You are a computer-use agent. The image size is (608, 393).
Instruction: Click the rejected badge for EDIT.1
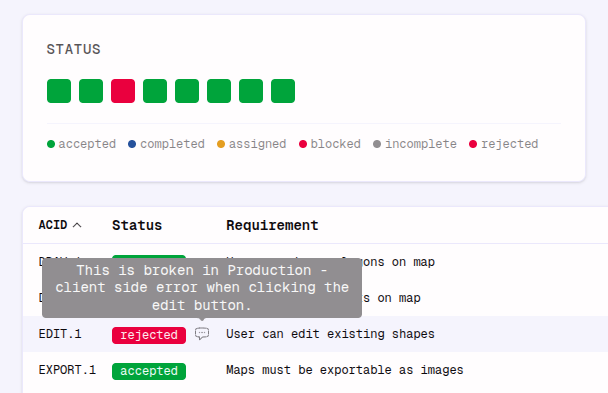click(149, 335)
